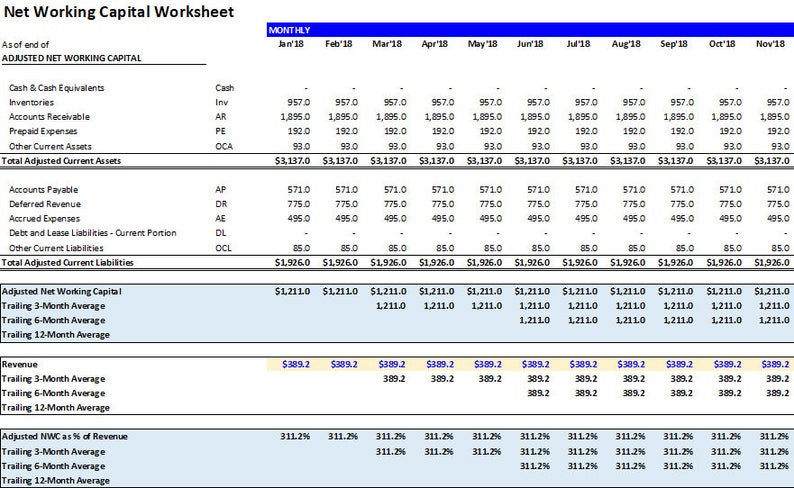This screenshot has width=794, height=488.
Task: Select the Debt and Lease Liabilities row label
Action: pos(93,233)
